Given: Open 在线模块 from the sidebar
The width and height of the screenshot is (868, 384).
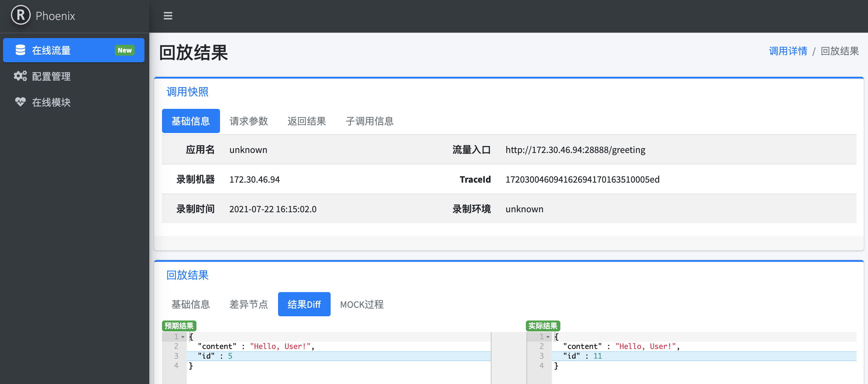Looking at the screenshot, I should click(51, 102).
